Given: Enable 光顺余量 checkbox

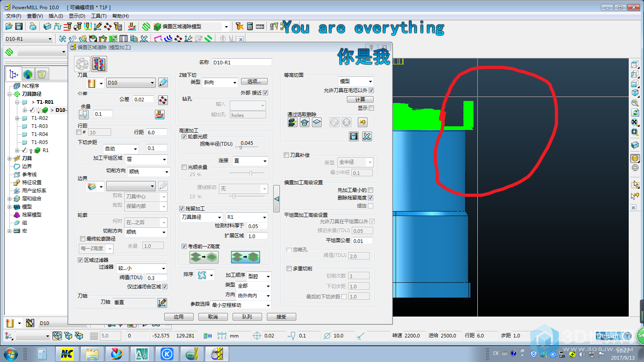Looking at the screenshot, I should [x=184, y=167].
